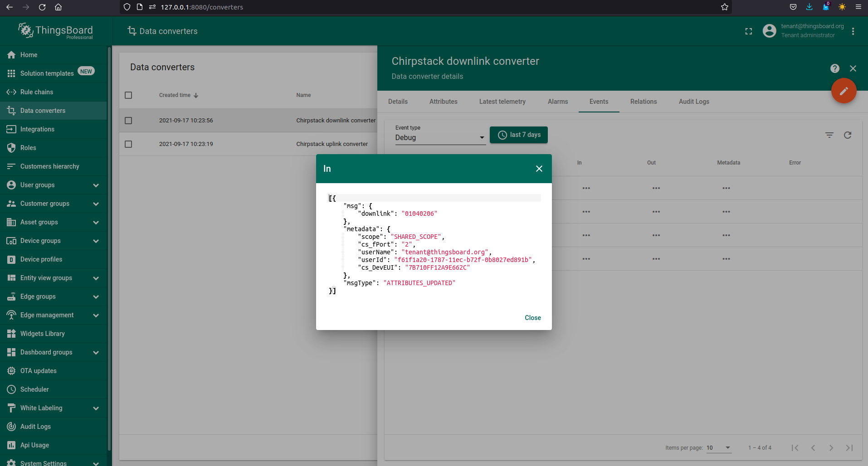
Task: Expand the User groups menu
Action: [96, 185]
